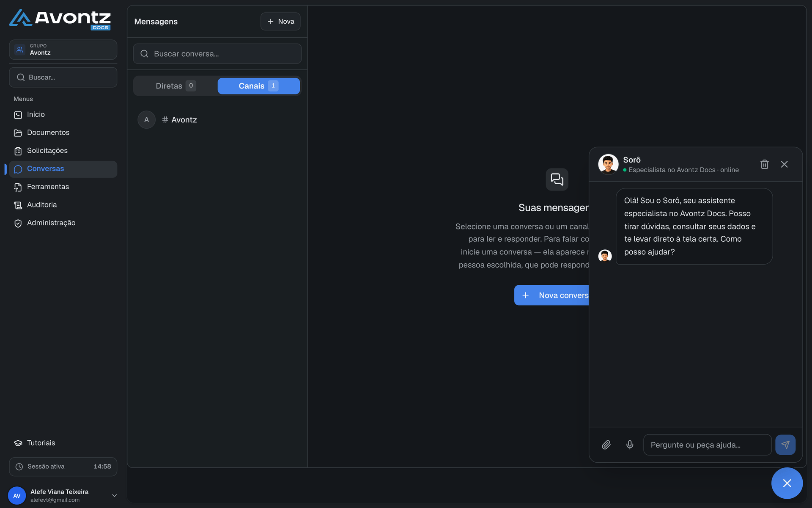Click the Grupo people icon
Screen dimensions: 812x508
19,50
